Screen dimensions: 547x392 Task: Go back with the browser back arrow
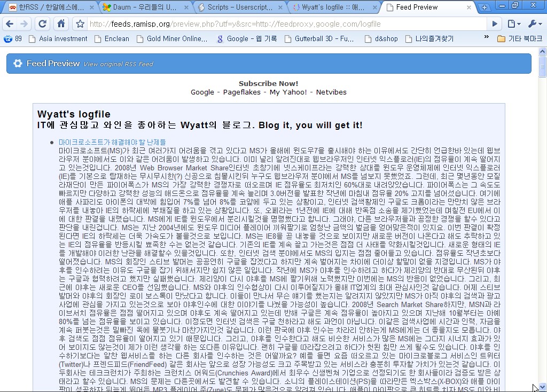tap(10, 23)
